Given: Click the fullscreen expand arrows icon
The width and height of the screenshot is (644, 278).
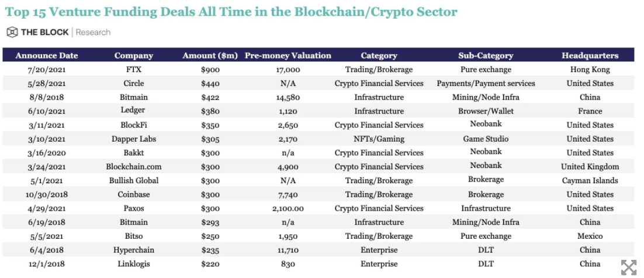Looking at the screenshot, I should (628, 267).
